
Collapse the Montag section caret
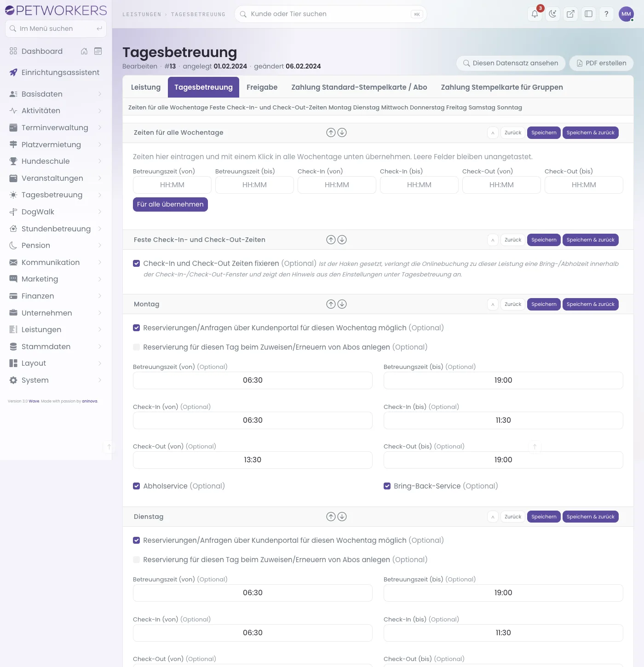pyautogui.click(x=493, y=304)
